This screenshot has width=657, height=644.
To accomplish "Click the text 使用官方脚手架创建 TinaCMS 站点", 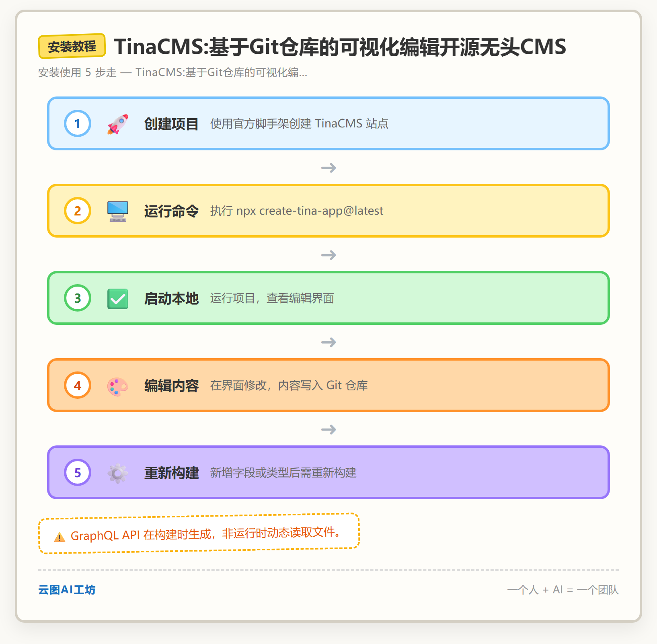I will point(299,123).
